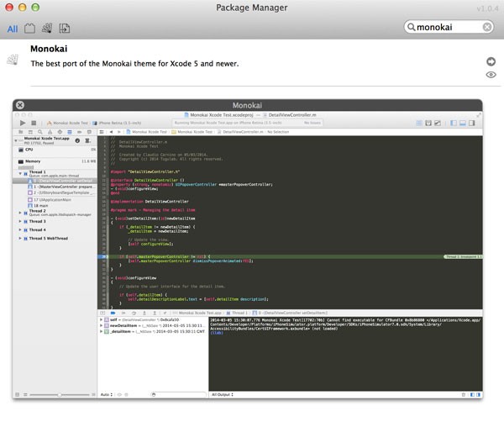Click Run button in Xcode preview
This screenshot has width=504, height=432.
[x=23, y=123]
